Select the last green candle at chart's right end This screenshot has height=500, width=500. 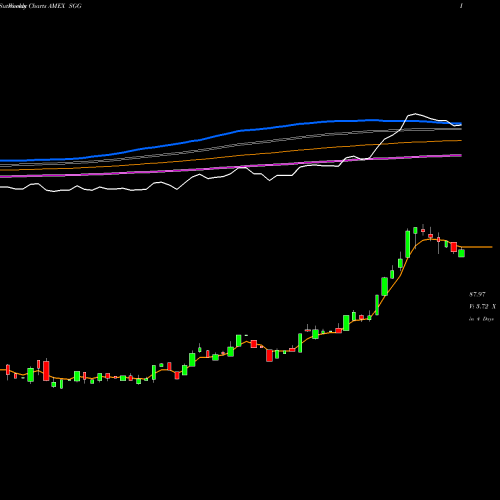click(461, 253)
